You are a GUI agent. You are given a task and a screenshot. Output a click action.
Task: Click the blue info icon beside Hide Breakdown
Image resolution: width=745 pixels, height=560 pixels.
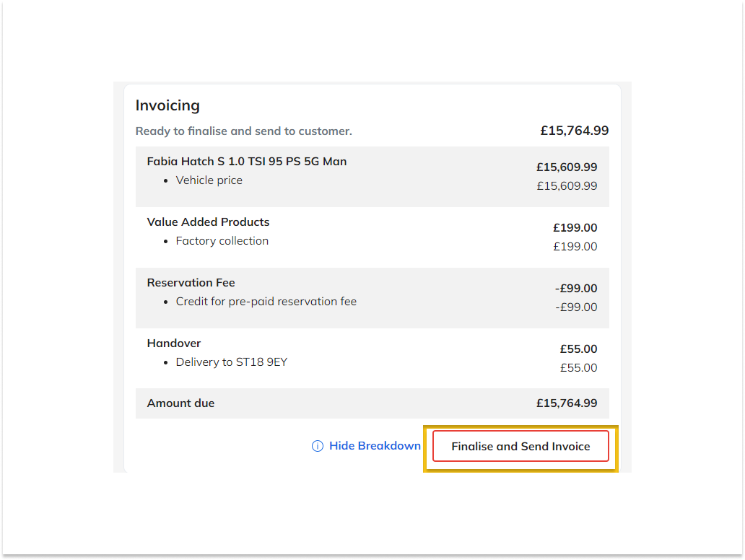click(x=317, y=446)
